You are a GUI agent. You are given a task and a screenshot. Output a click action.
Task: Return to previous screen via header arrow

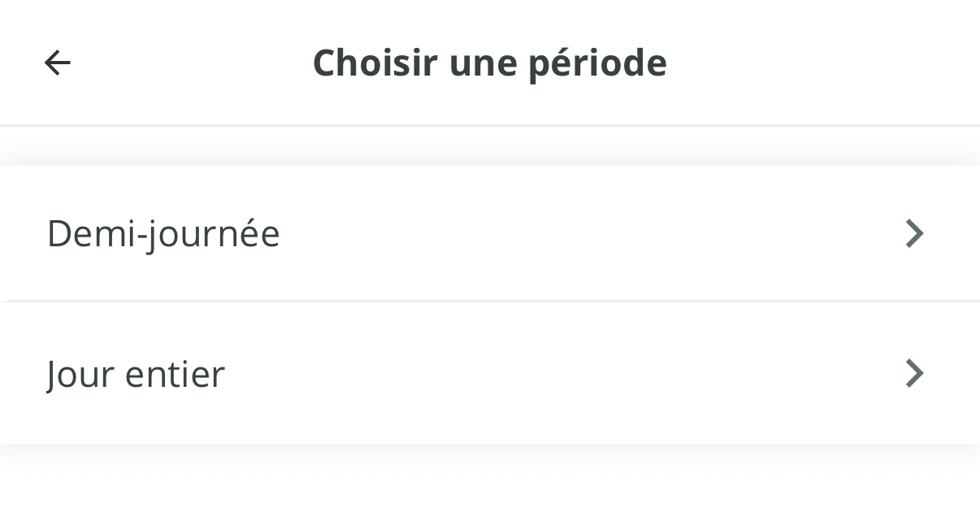58,63
